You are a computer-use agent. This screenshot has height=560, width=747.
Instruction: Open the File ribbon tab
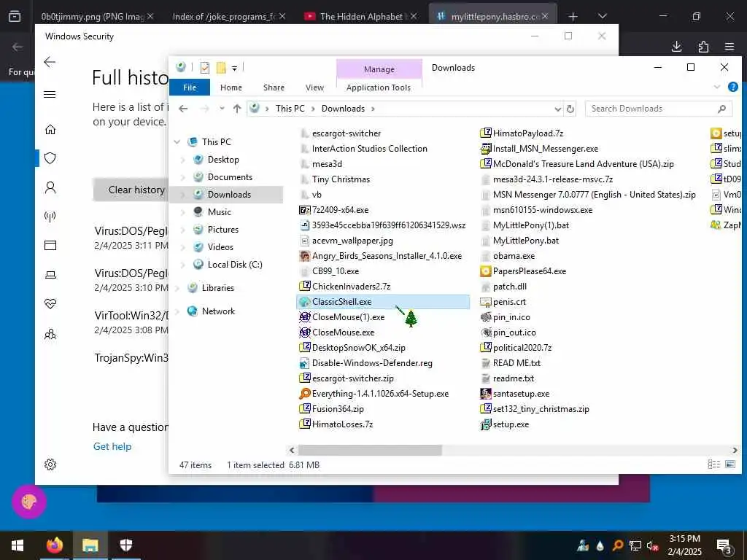(190, 87)
